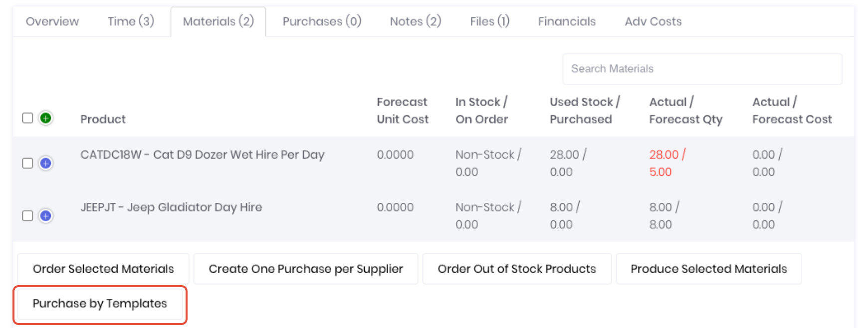Expand the CATDC18W row blue plus icon
868x328 pixels.
coord(46,164)
